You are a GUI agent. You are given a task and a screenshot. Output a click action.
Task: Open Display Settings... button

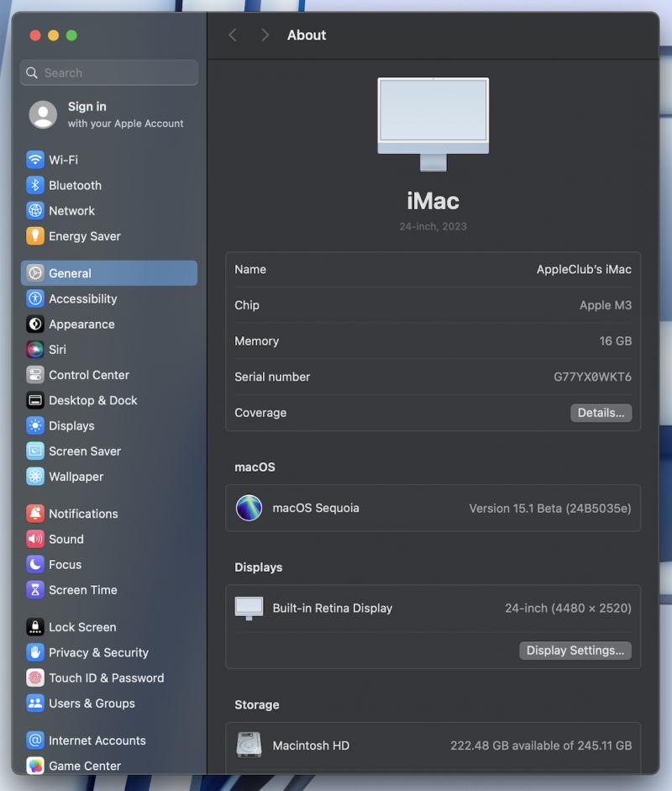(x=575, y=651)
